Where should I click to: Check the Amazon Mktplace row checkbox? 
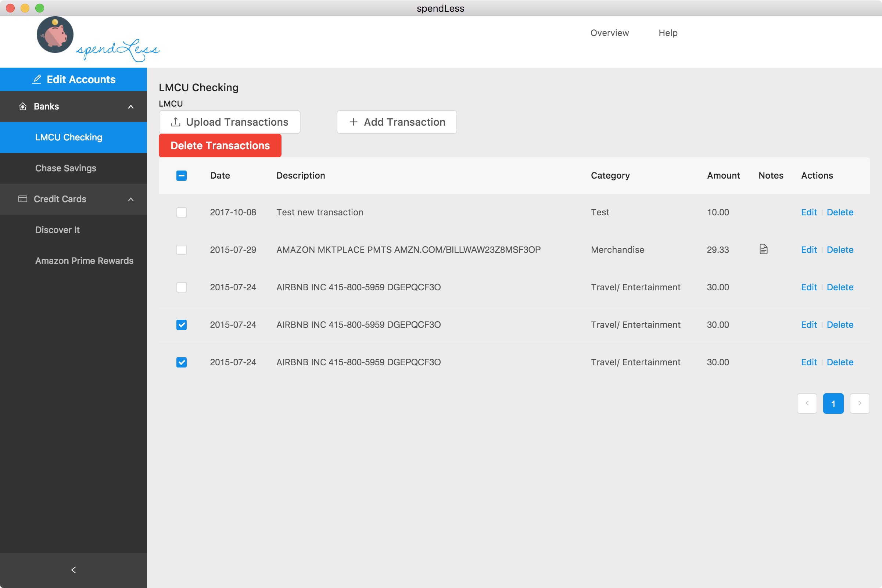coord(182,250)
